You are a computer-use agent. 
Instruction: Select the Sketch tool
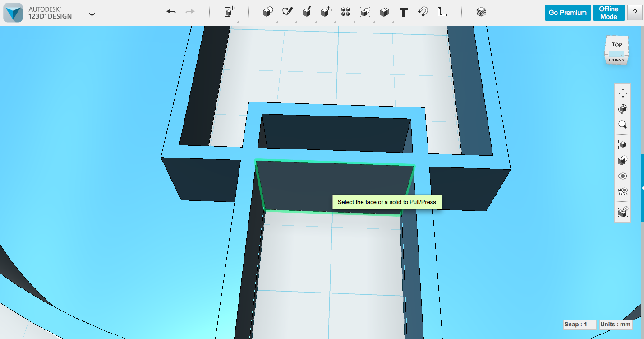point(288,12)
